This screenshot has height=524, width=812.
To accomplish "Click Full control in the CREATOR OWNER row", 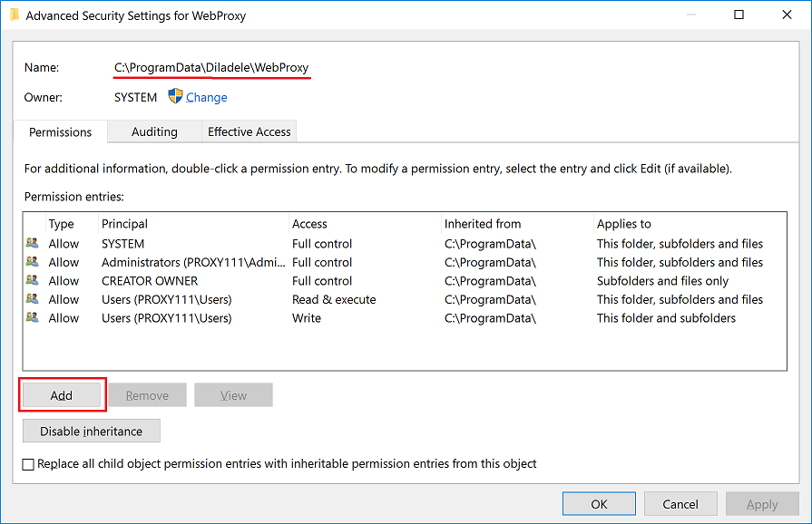I will (321, 281).
